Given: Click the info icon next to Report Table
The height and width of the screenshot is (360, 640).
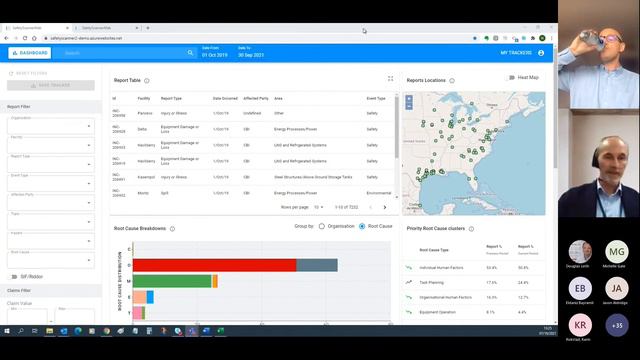Looking at the screenshot, I should tap(147, 81).
